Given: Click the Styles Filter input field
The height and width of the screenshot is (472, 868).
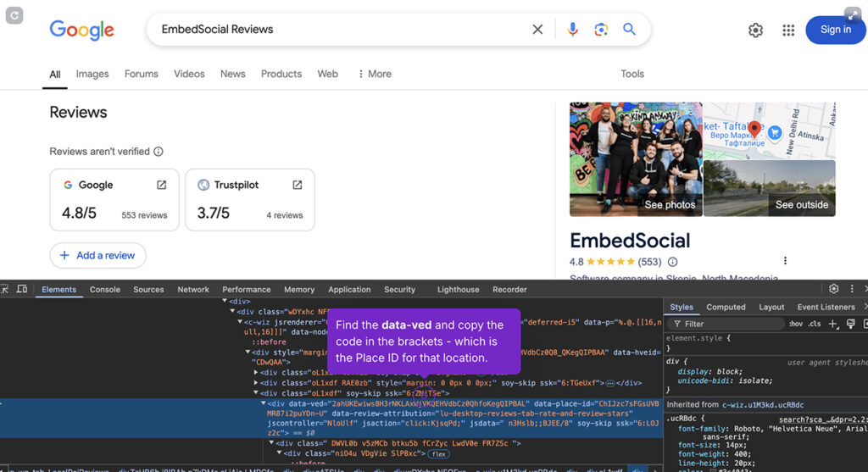Looking at the screenshot, I should click(x=726, y=324).
